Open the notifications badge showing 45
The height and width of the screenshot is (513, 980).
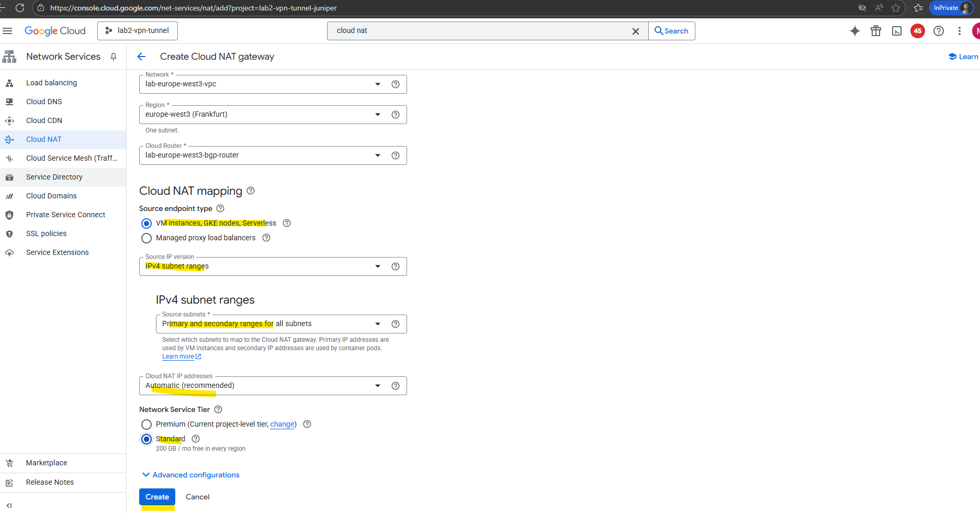tap(917, 31)
